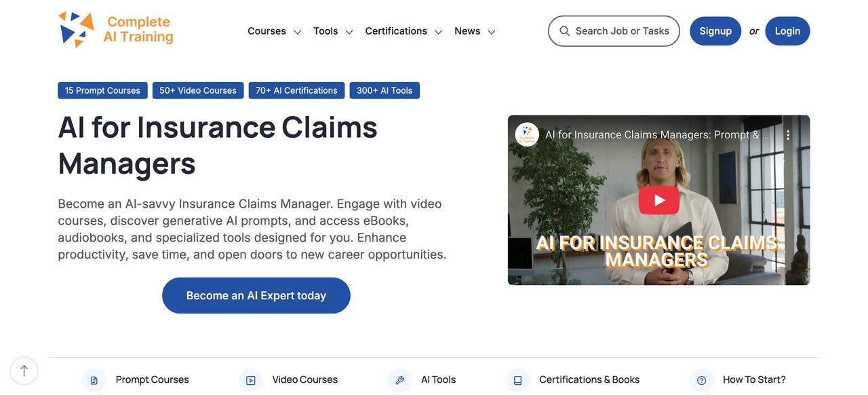Click the video title link text
Image resolution: width=868 pixels, height=395 pixels.
(657, 135)
